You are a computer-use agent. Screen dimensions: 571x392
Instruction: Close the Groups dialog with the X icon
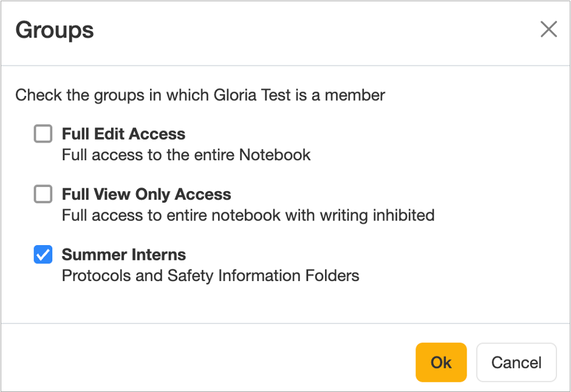click(x=549, y=29)
